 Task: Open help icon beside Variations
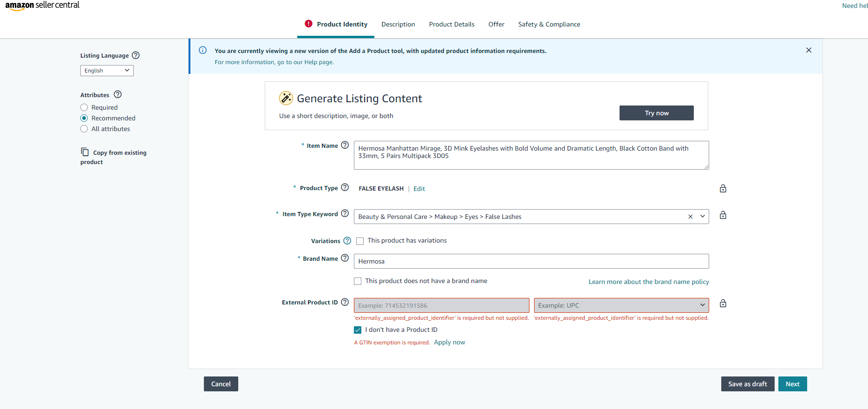coord(347,241)
